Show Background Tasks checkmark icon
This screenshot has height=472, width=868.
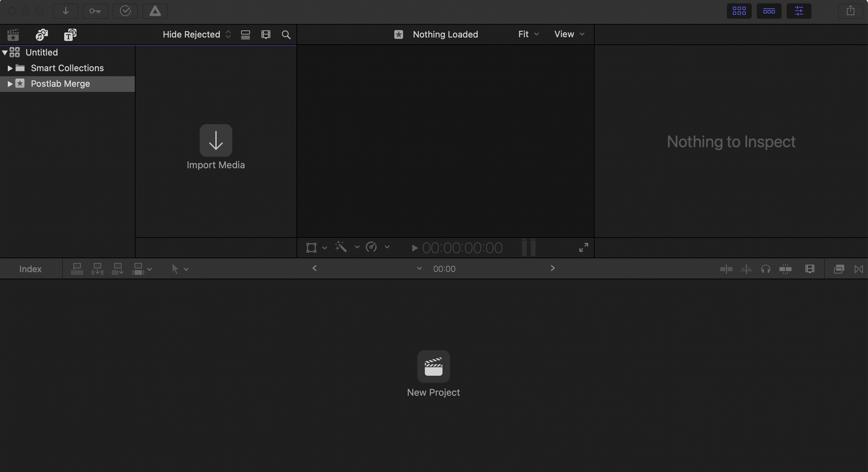click(x=125, y=11)
